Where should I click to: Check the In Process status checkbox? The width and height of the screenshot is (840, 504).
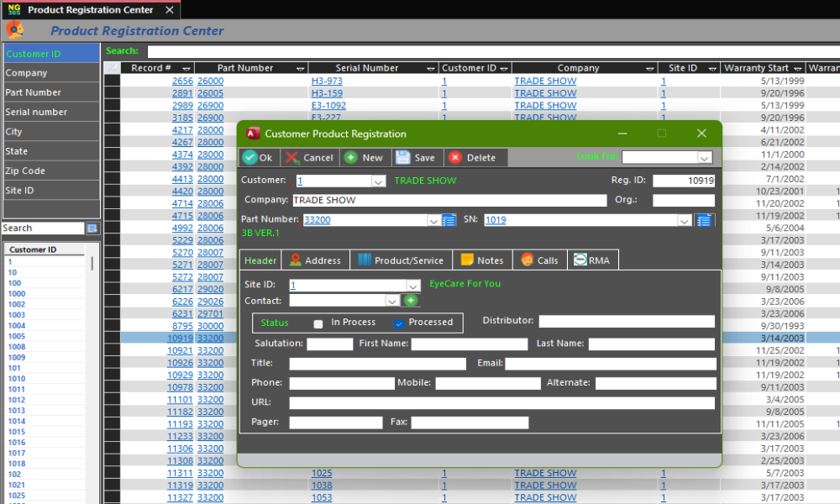click(318, 323)
